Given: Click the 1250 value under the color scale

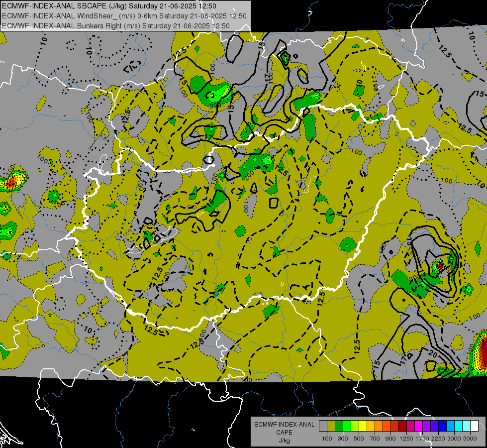Looking at the screenshot, I should [406, 439].
